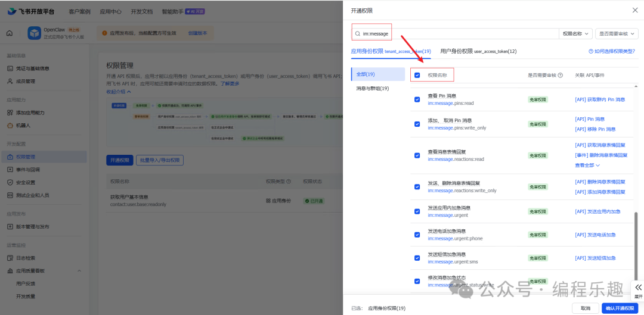Open 智能助手 in top navigation
The image size is (644, 315).
(172, 11)
